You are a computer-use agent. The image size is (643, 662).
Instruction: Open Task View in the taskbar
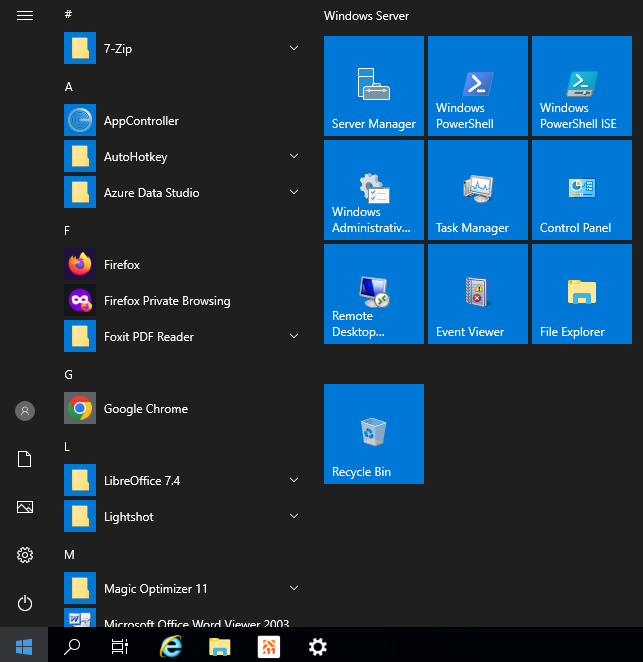pyautogui.click(x=120, y=646)
